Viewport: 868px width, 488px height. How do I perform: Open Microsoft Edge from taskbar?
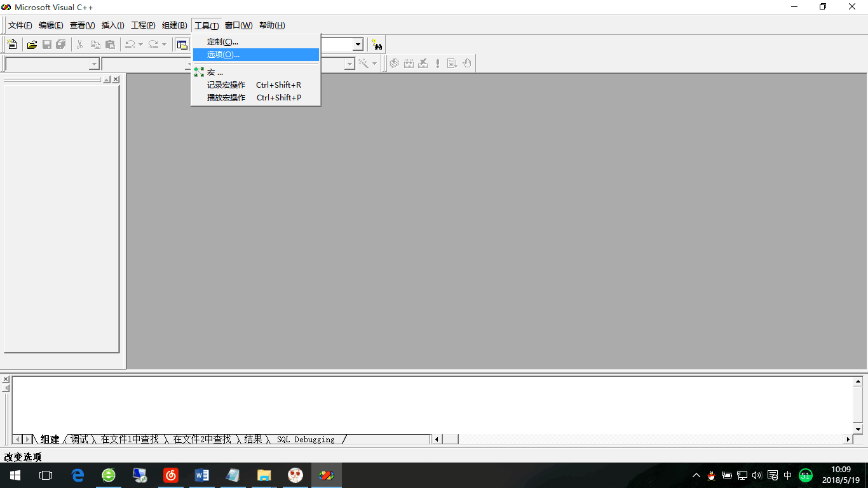coord(78,475)
